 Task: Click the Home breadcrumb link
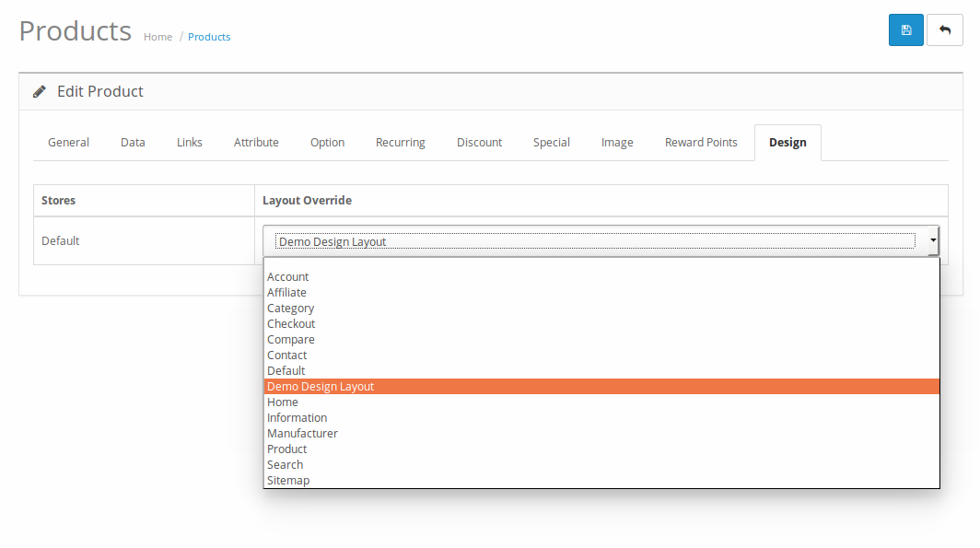click(157, 38)
